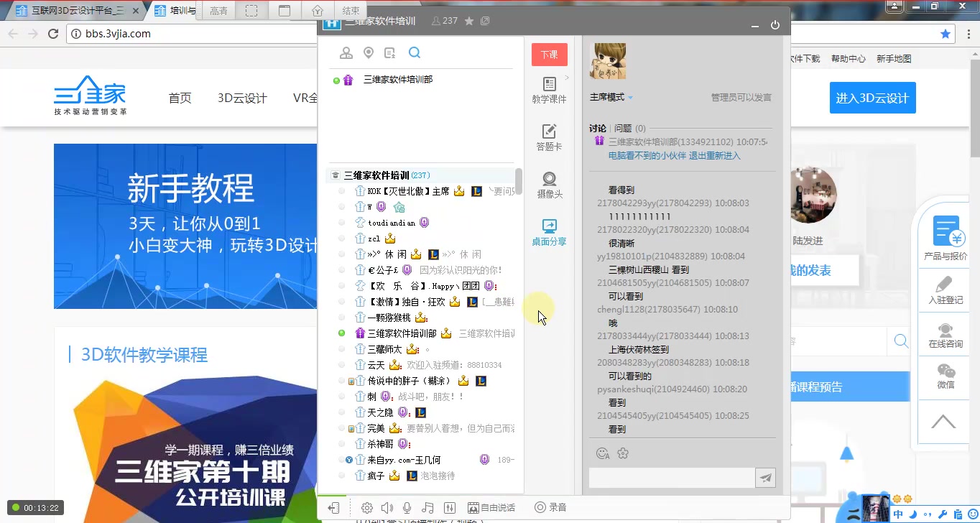Open 在线咨询 in website sidebar
This screenshot has width=980, height=523.
tap(946, 335)
